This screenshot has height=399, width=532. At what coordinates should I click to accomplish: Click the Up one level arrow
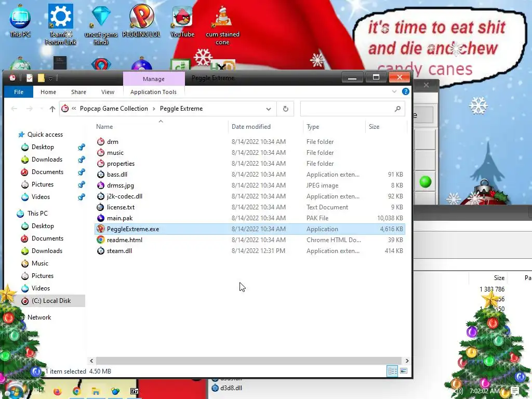52,109
